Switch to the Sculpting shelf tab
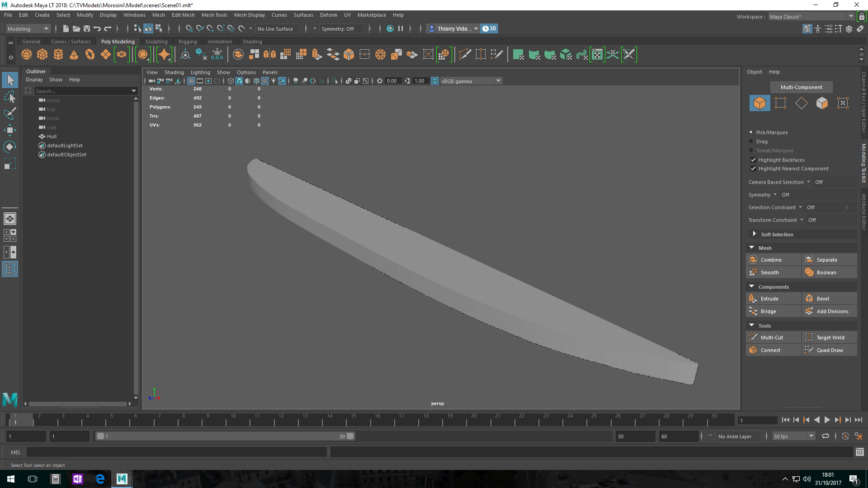The width and height of the screenshot is (868, 488). (156, 42)
